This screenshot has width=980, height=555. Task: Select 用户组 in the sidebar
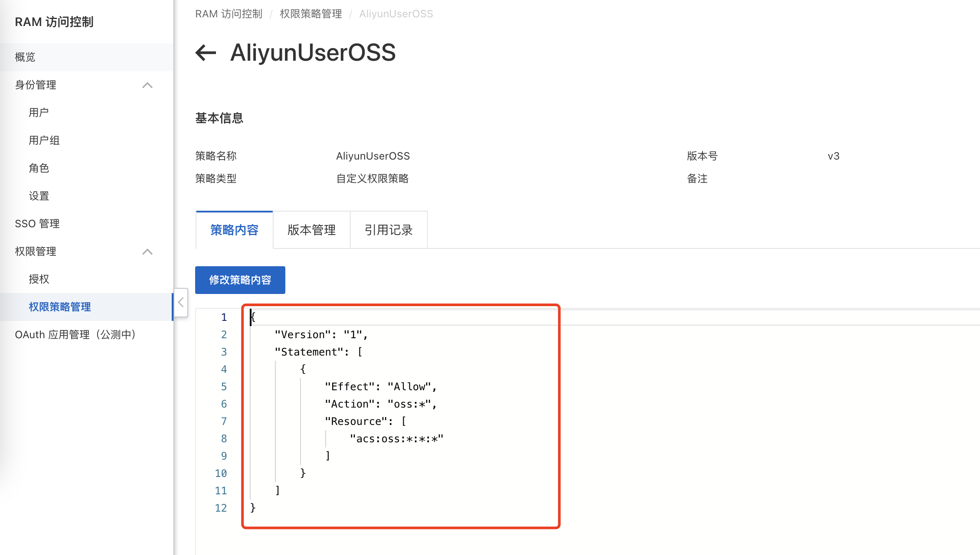44,140
